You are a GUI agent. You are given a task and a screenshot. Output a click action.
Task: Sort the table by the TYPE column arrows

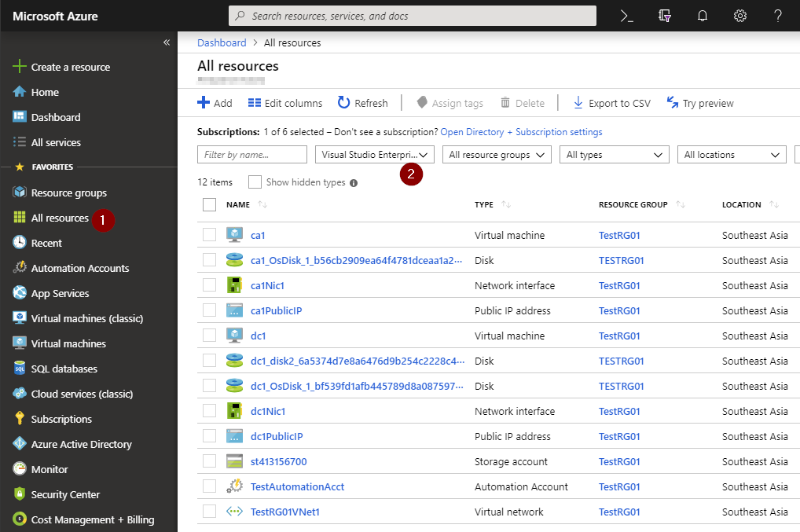pyautogui.click(x=505, y=204)
